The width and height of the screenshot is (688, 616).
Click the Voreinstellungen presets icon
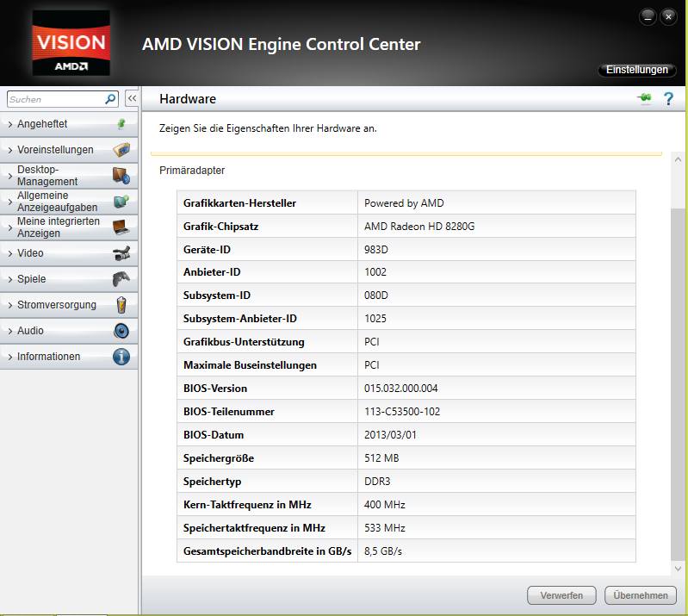[x=121, y=150]
